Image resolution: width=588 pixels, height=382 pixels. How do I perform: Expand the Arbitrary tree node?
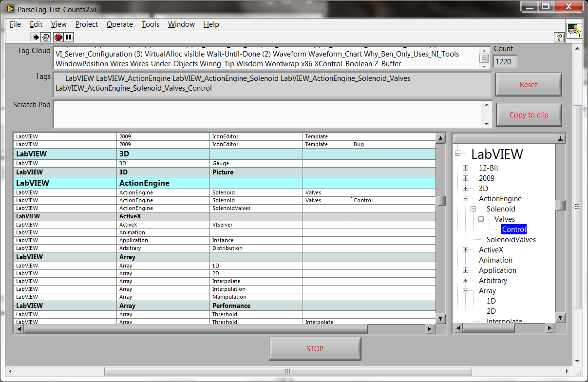[x=465, y=281]
